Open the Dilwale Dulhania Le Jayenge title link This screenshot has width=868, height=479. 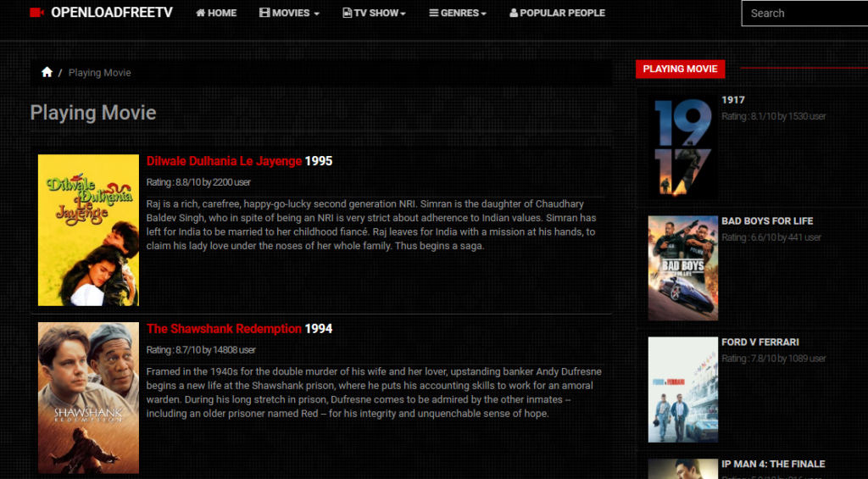[224, 161]
